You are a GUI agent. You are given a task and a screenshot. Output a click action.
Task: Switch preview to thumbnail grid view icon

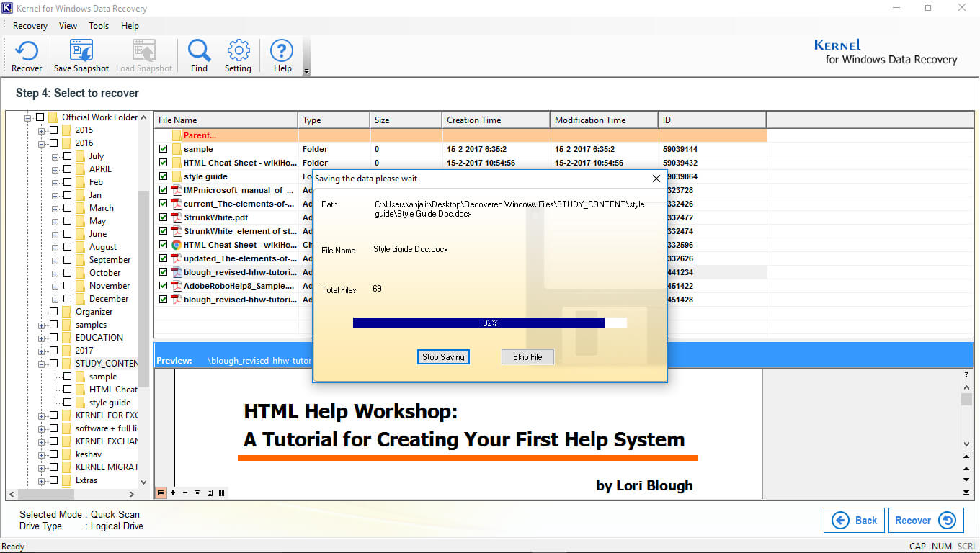tap(220, 493)
